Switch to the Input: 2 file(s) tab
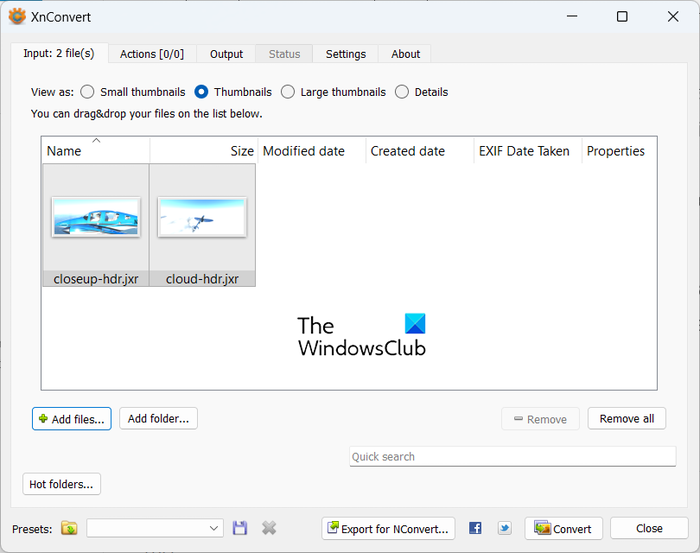 (59, 53)
